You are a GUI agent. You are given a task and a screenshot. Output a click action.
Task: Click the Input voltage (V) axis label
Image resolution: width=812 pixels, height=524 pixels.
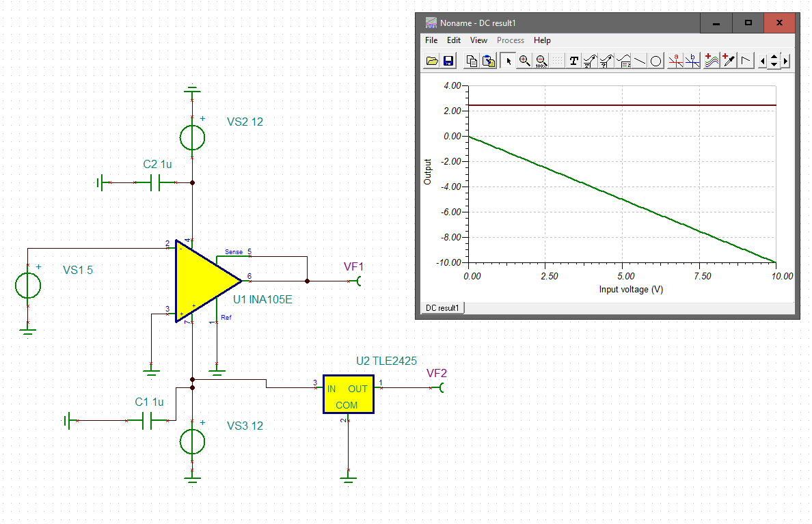pyautogui.click(x=631, y=290)
